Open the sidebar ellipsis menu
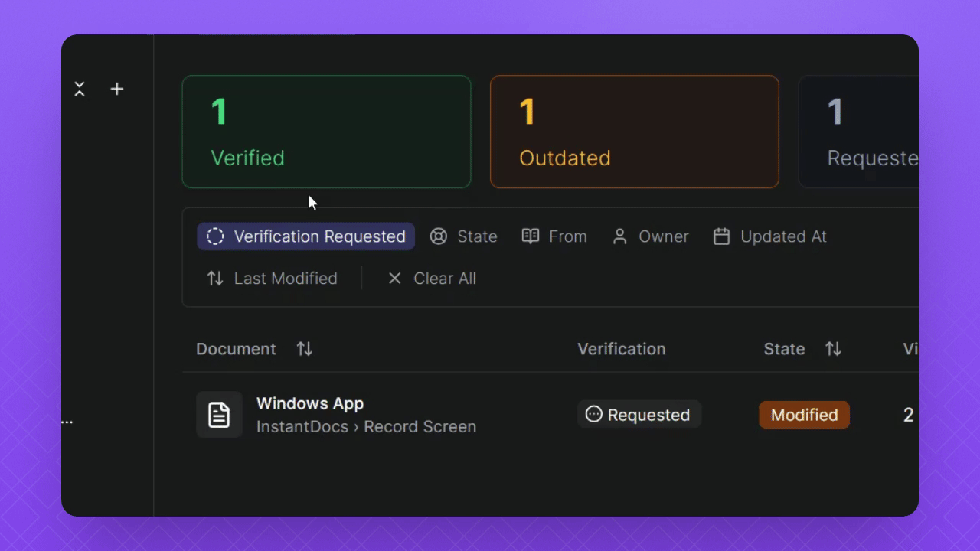 [x=67, y=422]
